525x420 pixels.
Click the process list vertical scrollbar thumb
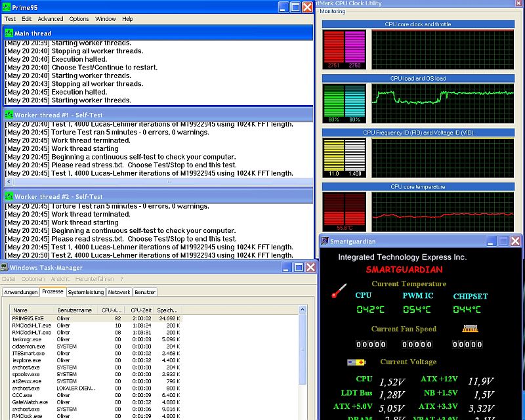(303, 350)
